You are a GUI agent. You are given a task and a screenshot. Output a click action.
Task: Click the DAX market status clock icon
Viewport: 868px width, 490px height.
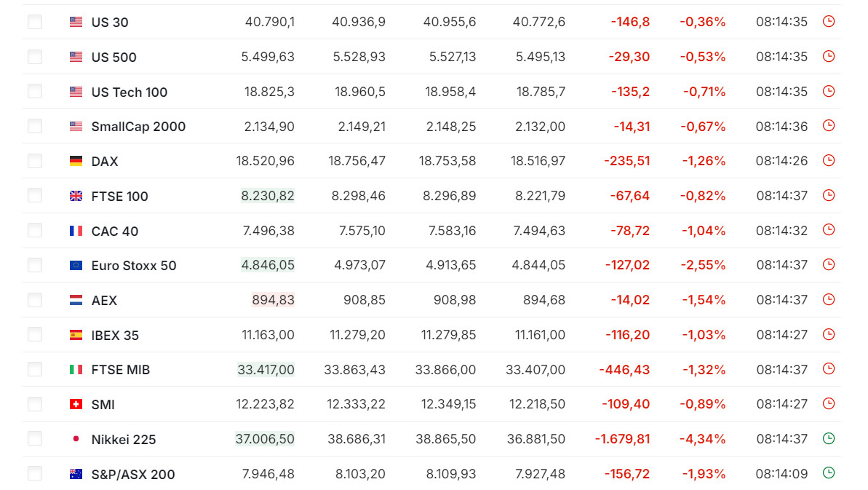[828, 161]
